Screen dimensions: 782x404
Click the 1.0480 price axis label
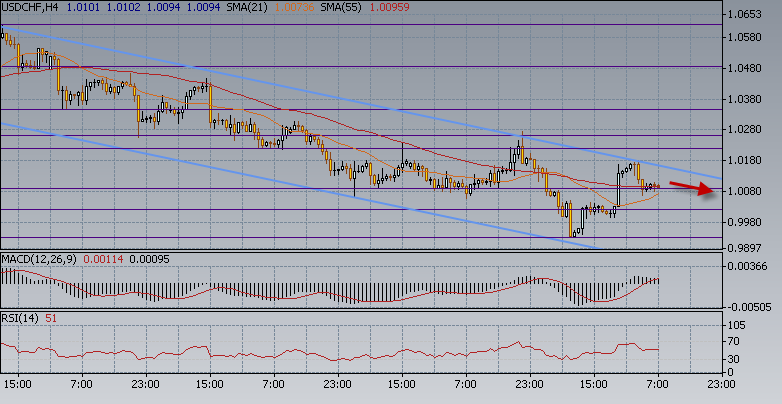745,68
